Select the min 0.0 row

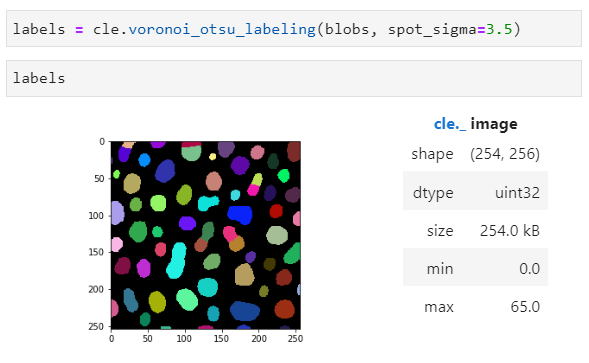pos(475,267)
